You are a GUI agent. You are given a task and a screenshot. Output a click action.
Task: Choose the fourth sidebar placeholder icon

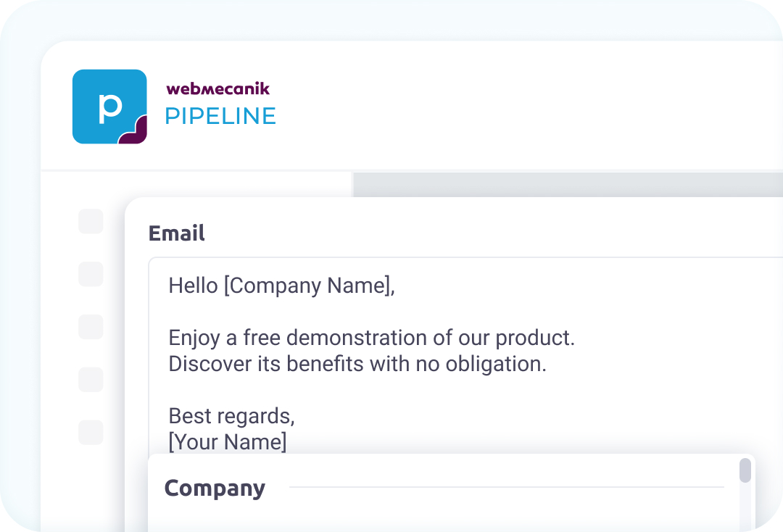pos(91,379)
